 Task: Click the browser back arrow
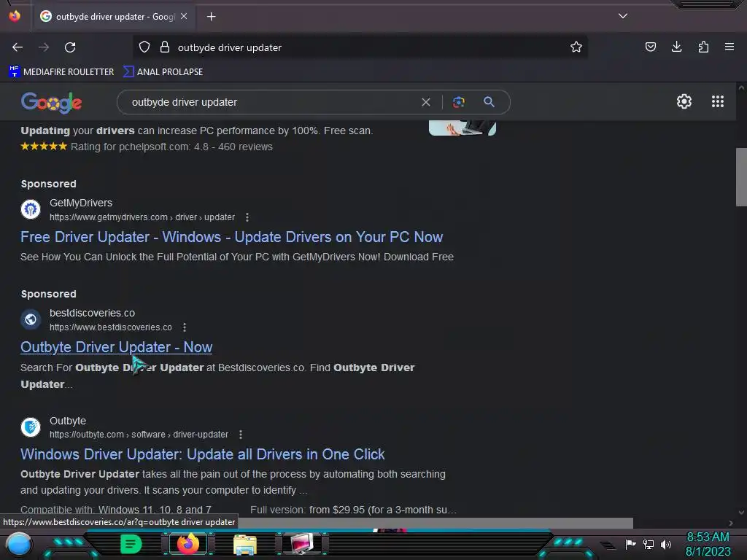pos(18,47)
